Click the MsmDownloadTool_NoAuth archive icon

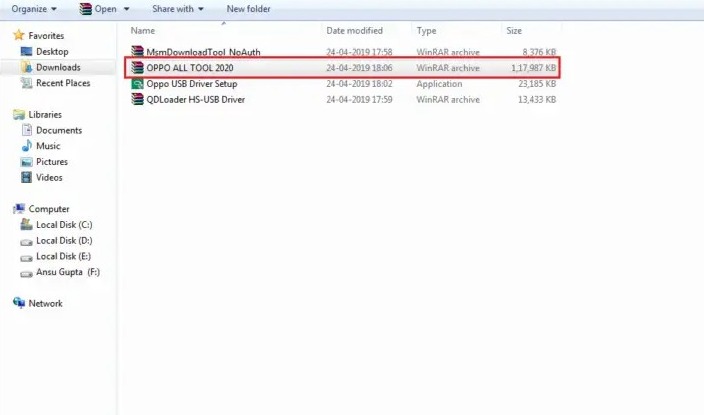coord(138,51)
